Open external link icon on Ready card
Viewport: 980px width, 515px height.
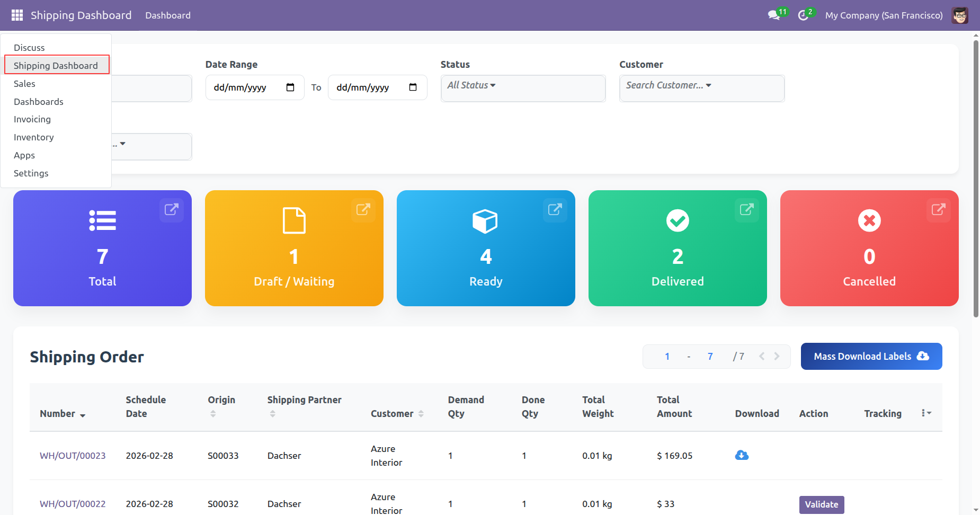coord(555,210)
